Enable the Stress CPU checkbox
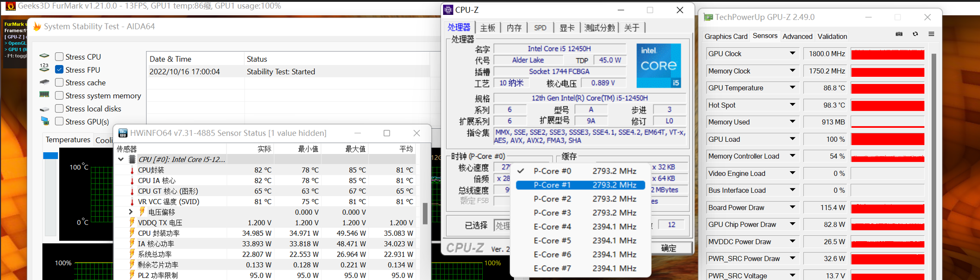The image size is (980, 280). (x=59, y=56)
